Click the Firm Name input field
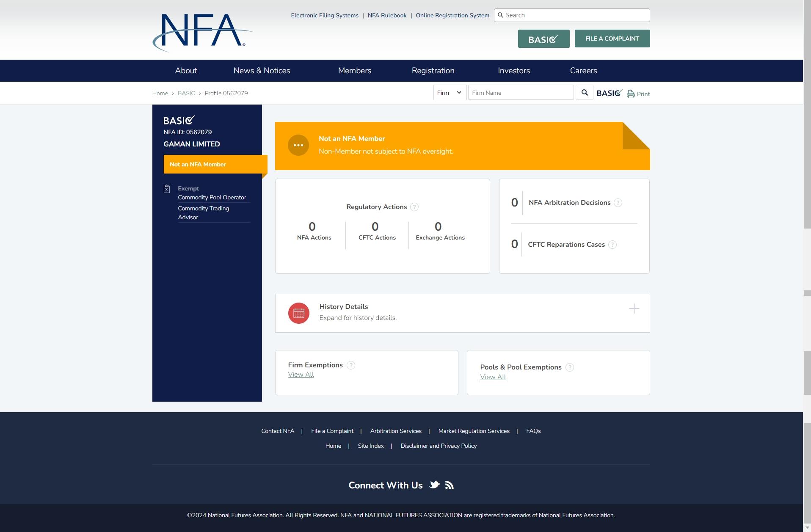The height and width of the screenshot is (532, 811). coord(521,93)
